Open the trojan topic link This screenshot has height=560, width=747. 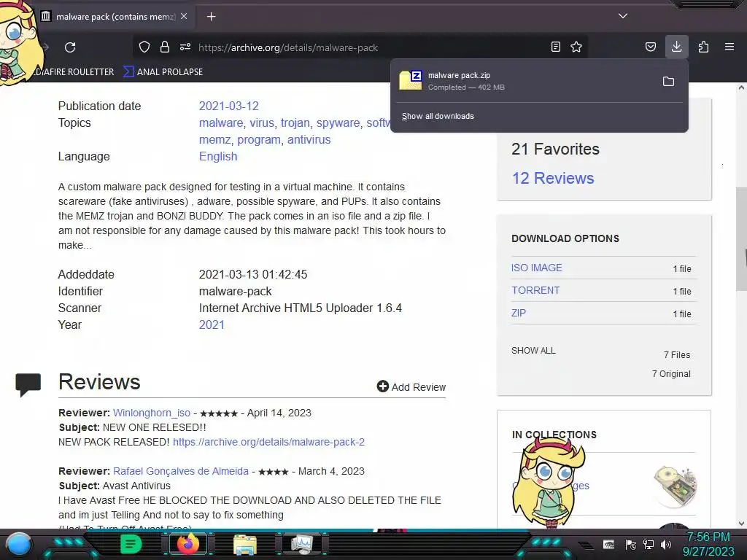point(295,122)
